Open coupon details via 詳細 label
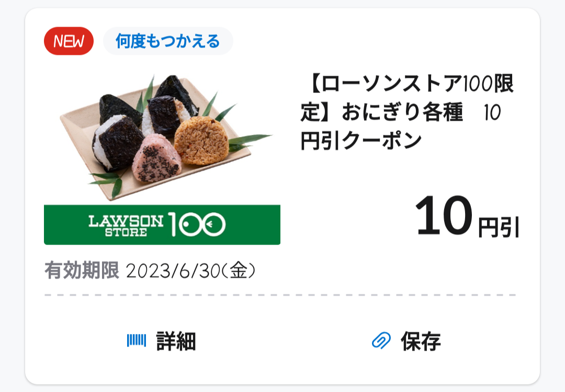Viewport: 565px width, 392px height. [176, 341]
